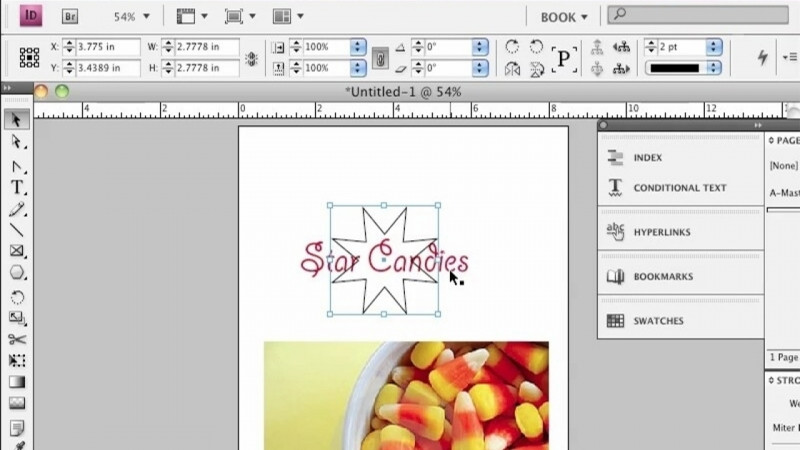
Task: Click the search field in application bar
Action: tap(698, 14)
